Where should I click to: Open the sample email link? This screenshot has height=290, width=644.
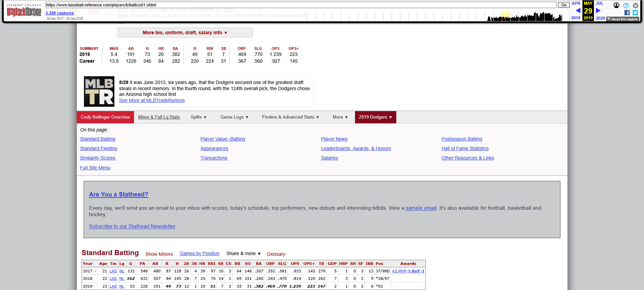421,208
